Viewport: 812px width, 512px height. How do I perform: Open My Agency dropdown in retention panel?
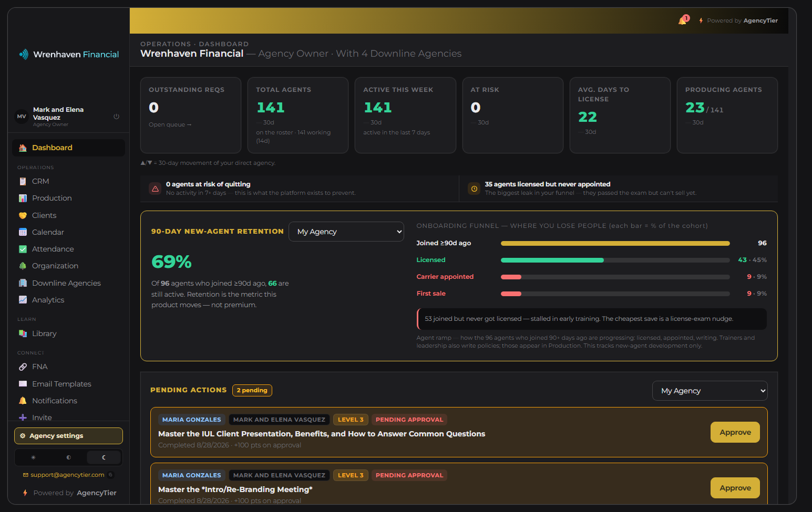(x=346, y=232)
